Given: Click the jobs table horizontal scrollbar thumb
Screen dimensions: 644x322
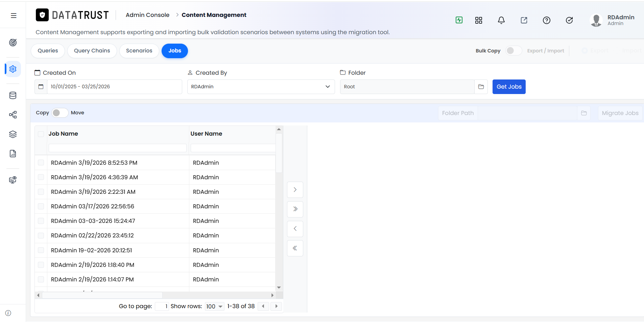Looking at the screenshot, I should 102,295.
